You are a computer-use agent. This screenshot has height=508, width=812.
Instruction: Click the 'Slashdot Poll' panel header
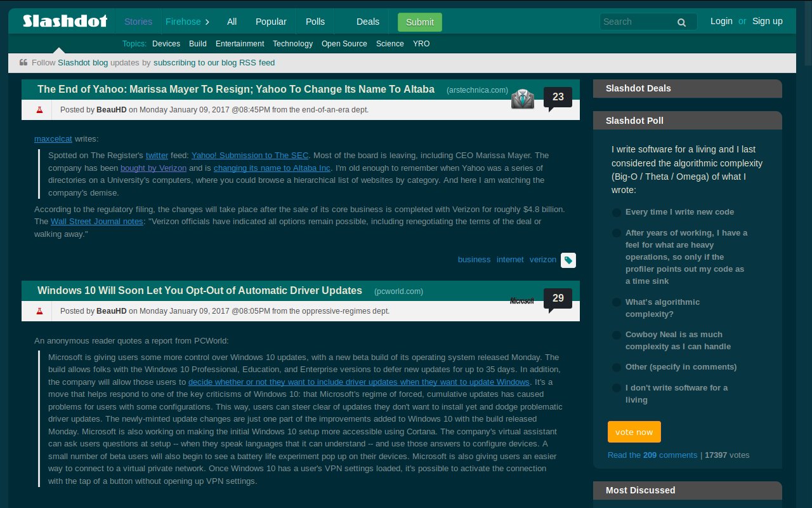tap(688, 121)
